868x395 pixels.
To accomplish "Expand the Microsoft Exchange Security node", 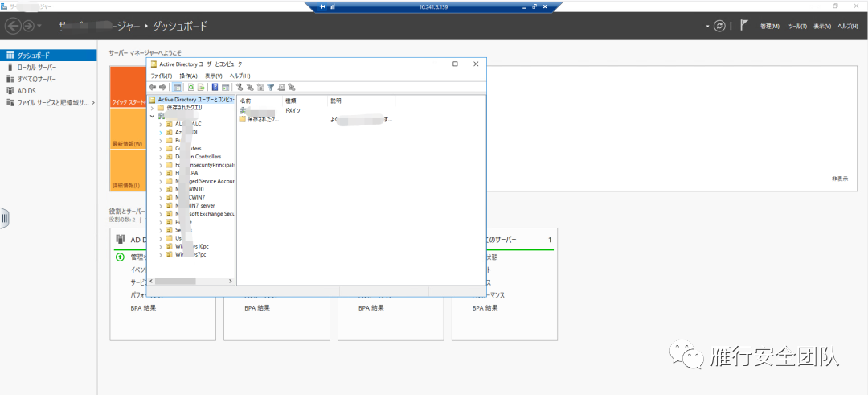I will [161, 213].
